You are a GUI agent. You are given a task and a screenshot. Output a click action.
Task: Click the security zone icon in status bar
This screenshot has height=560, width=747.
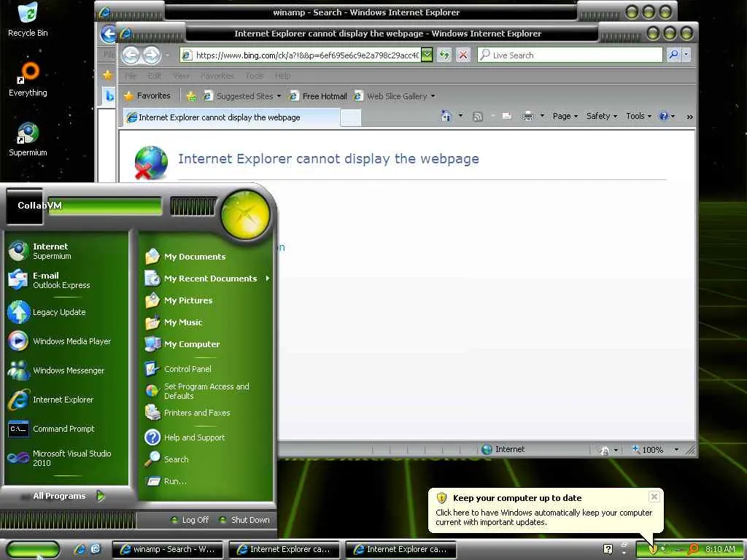click(x=487, y=449)
